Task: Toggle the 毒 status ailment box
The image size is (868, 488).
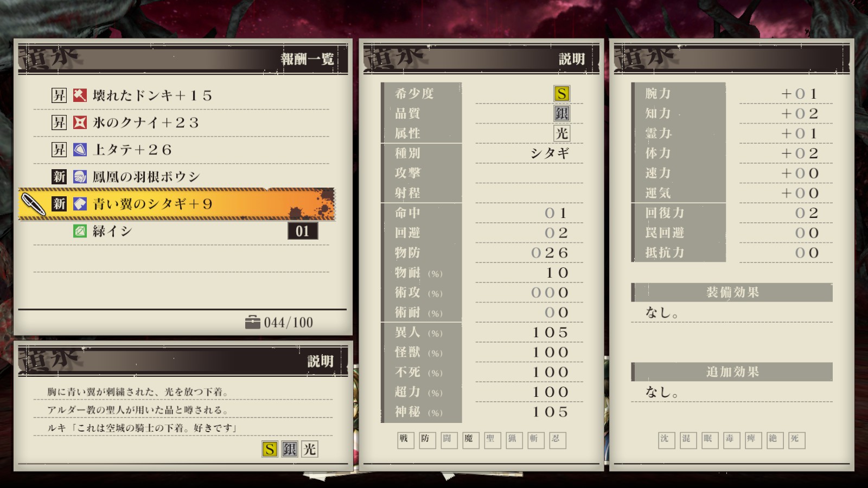Action: (x=731, y=440)
